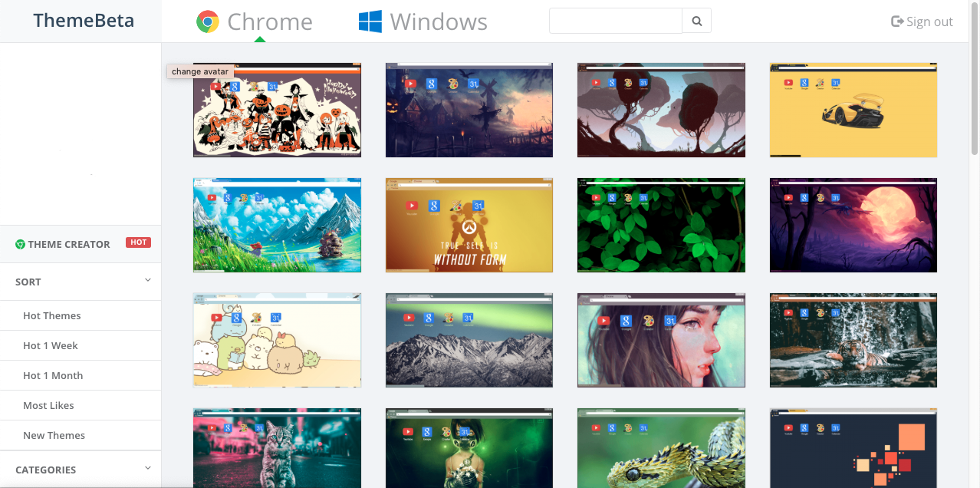Show New Themes list
Viewport: 980px width, 488px height.
(54, 435)
